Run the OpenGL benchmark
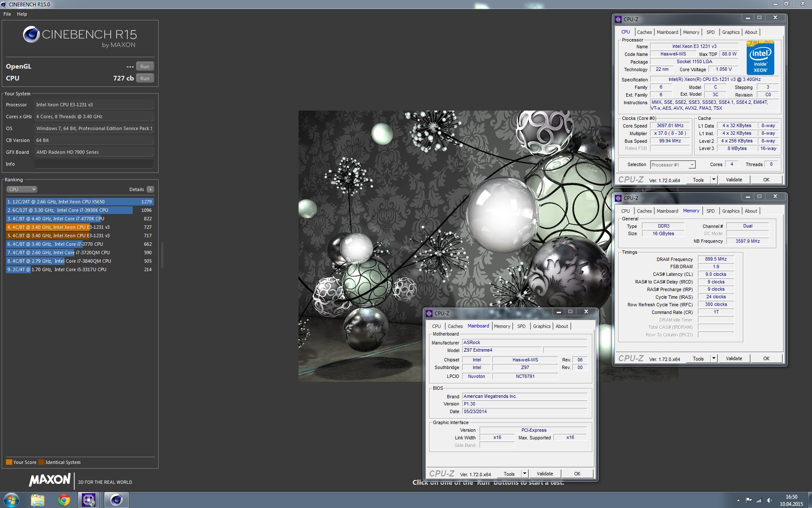The image size is (812, 508). (x=145, y=67)
